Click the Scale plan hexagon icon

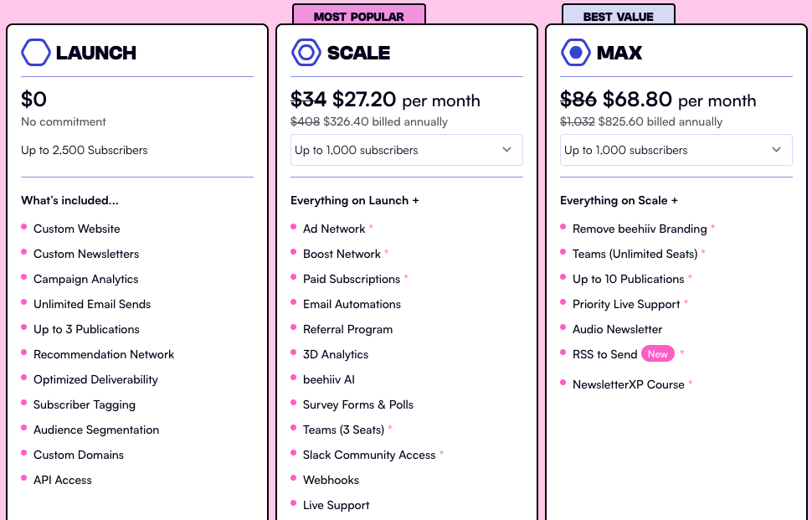point(306,53)
